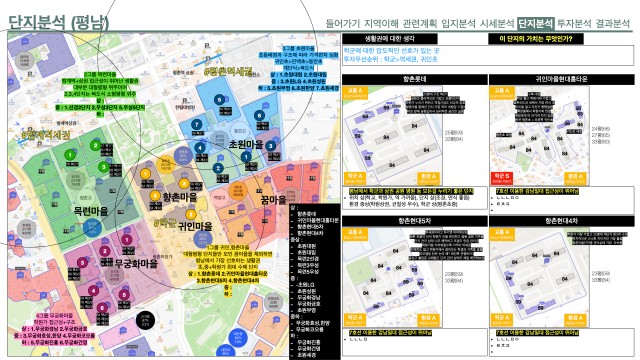Click 무궁화코오롱 in the black ranking list
640x360 pixels.
point(310,329)
